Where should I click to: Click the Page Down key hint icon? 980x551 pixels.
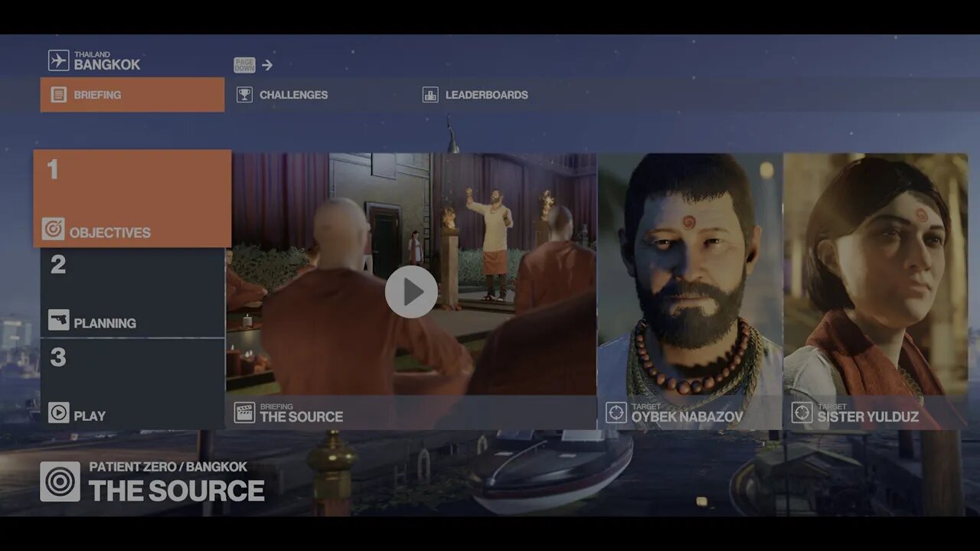point(244,65)
